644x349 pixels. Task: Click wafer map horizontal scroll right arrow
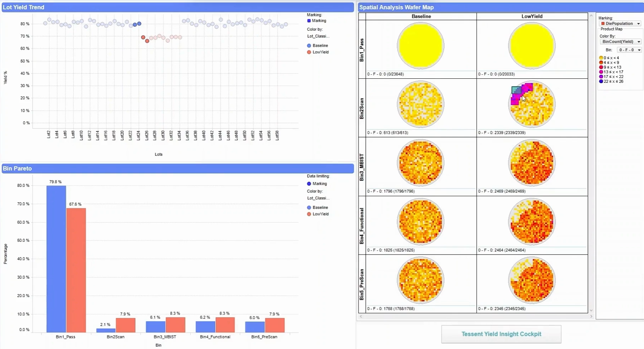591,316
